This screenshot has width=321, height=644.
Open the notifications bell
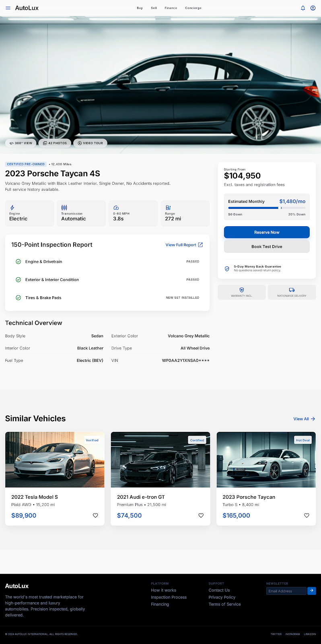pos(303,8)
